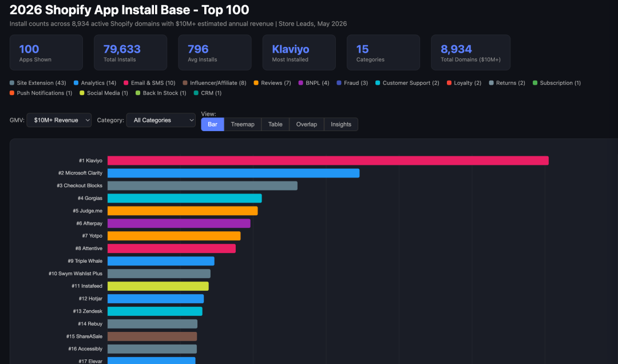Click the Zendesk bar

tap(155, 311)
